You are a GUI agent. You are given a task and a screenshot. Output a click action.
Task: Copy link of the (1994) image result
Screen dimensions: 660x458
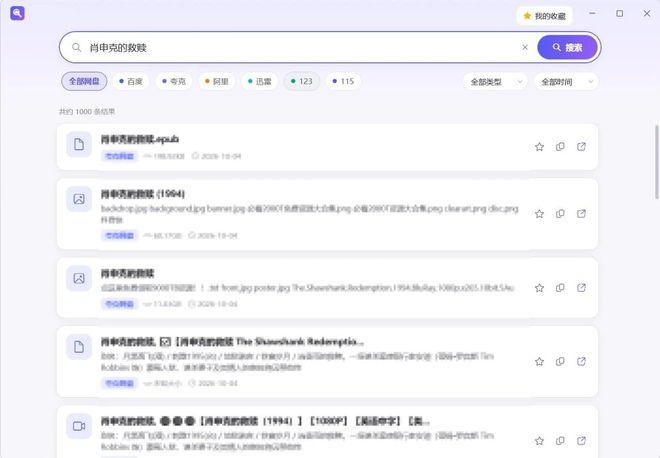[x=560, y=214]
